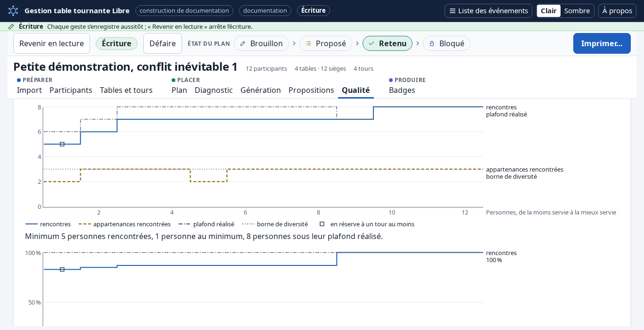Toggle the green Écriture mode pill
Viewport: 644px width, 330px height.
[x=116, y=43]
